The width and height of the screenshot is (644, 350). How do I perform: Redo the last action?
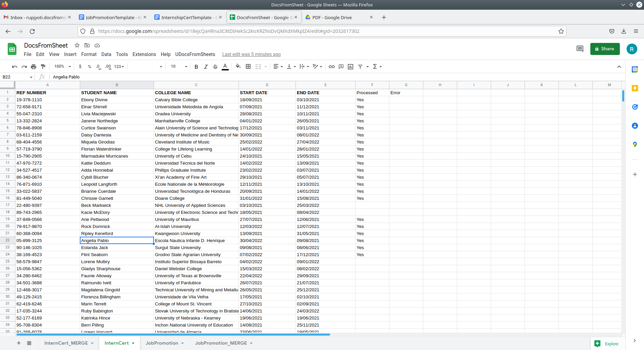24,67
